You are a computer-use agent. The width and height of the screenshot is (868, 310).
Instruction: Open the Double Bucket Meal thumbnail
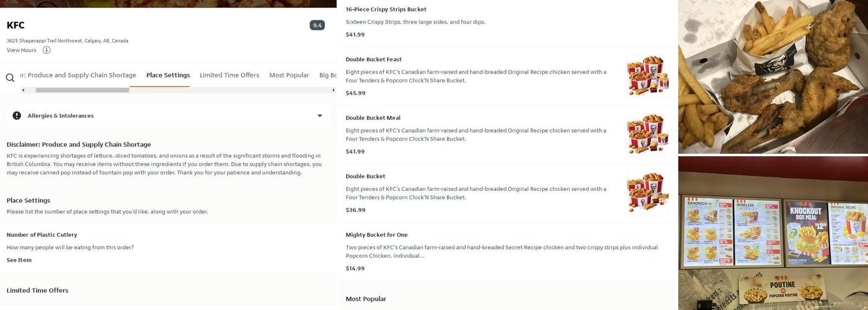pyautogui.click(x=647, y=135)
